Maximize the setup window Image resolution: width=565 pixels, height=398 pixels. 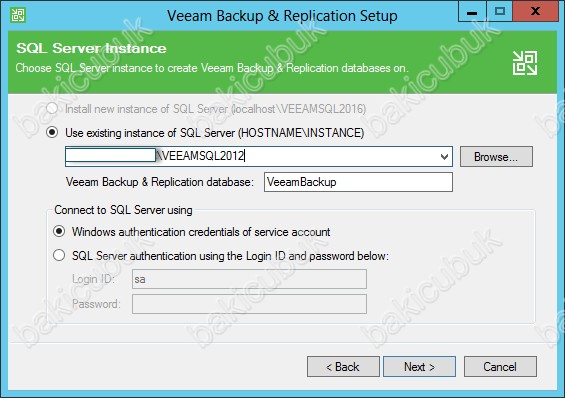pos(500,12)
